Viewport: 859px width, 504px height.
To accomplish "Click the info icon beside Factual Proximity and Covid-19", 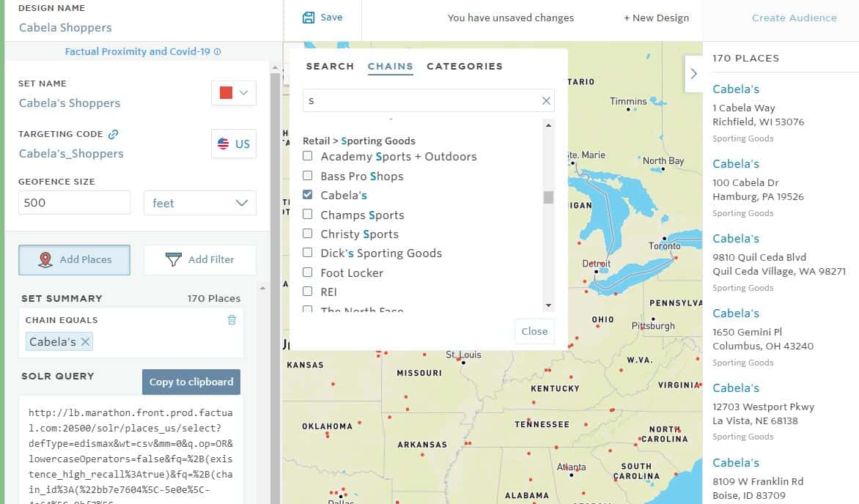I will coord(218,51).
